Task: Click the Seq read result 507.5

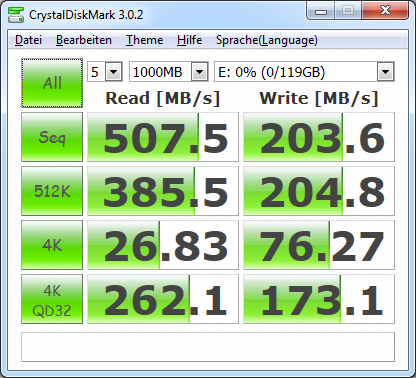Action: 163,137
